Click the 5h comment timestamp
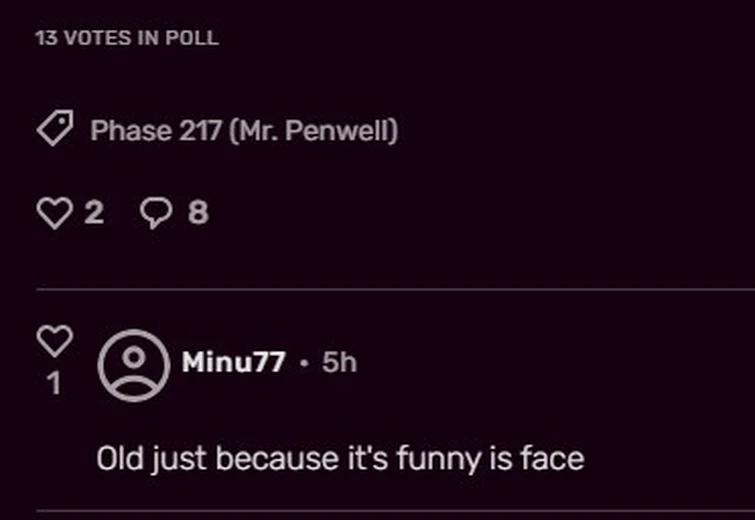This screenshot has height=520, width=755. 339,362
